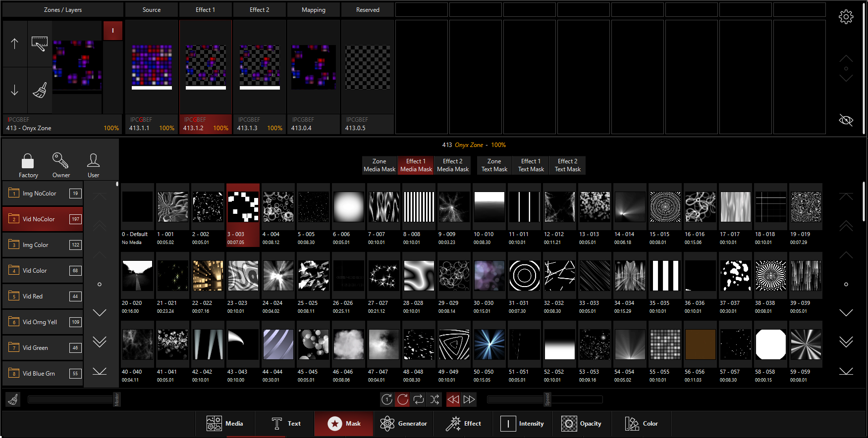Select the Vid Blue Grn folder
The height and width of the screenshot is (438, 868).
(x=43, y=374)
